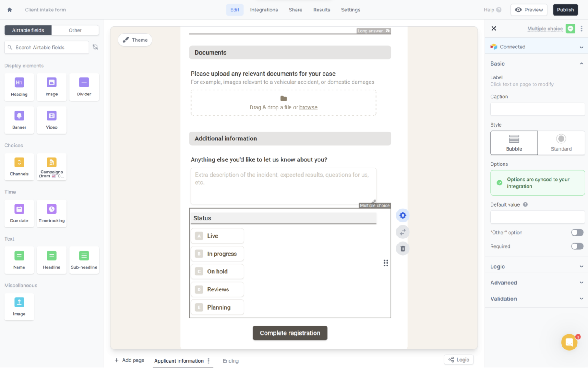
Task: Click the refresh Airtable fields icon
Action: (95, 47)
